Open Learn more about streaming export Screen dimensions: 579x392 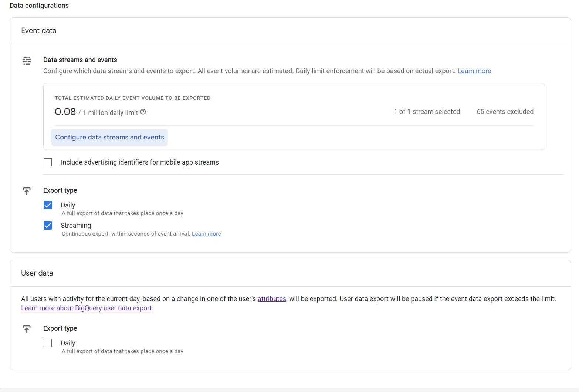[206, 233]
